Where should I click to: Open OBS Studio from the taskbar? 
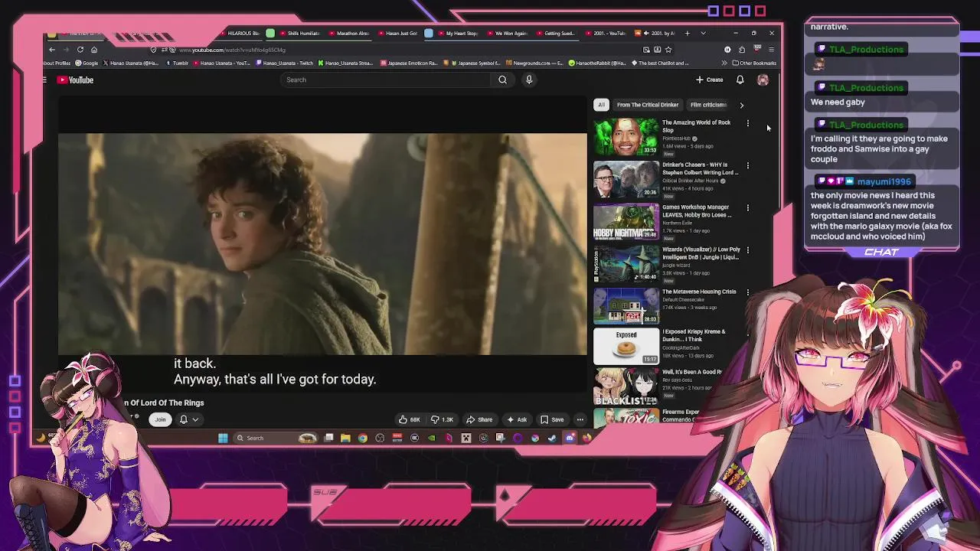click(x=380, y=438)
